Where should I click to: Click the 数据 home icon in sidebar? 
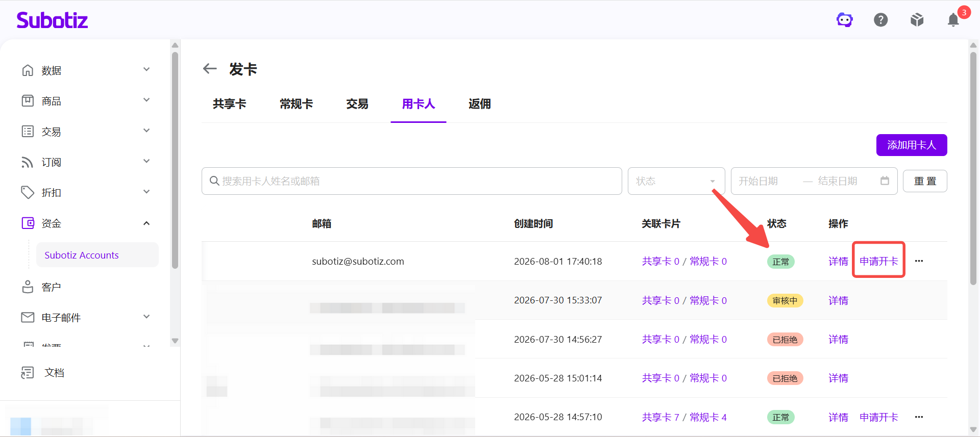coord(28,70)
